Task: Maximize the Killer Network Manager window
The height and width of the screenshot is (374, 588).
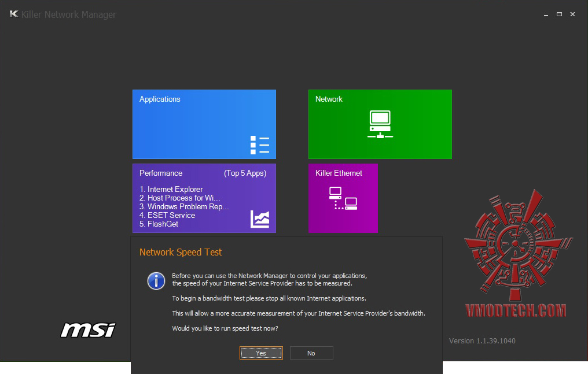Action: [559, 14]
